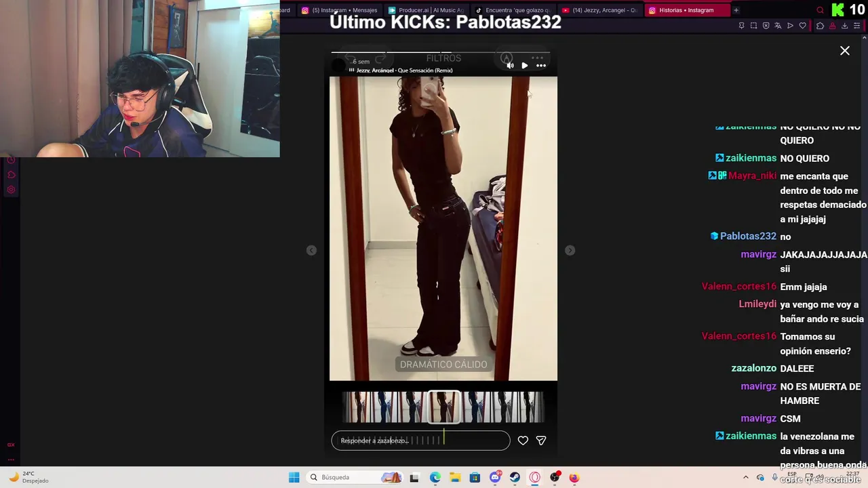Screen dimensions: 868x488
Task: Click the 'DRAMÁTICO CÁLIDO' filter label
Action: pos(443,365)
